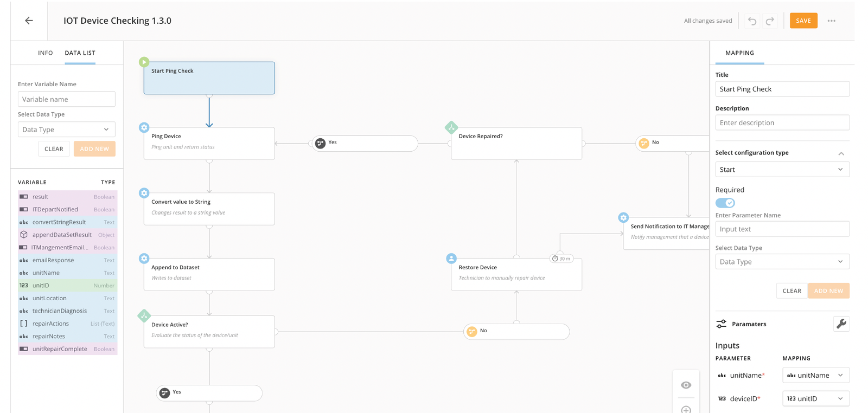The width and height of the screenshot is (868, 413).
Task: Switch to the DATA LIST tab
Action: coord(80,53)
